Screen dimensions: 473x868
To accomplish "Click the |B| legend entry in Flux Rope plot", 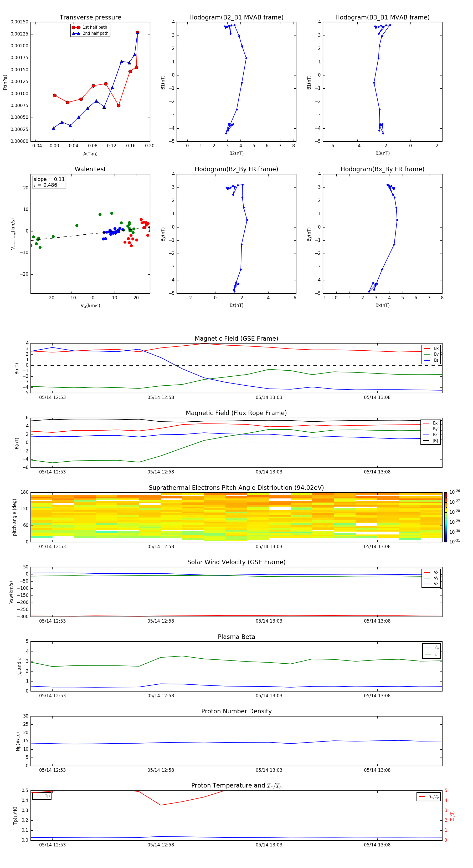I will pyautogui.click(x=431, y=441).
